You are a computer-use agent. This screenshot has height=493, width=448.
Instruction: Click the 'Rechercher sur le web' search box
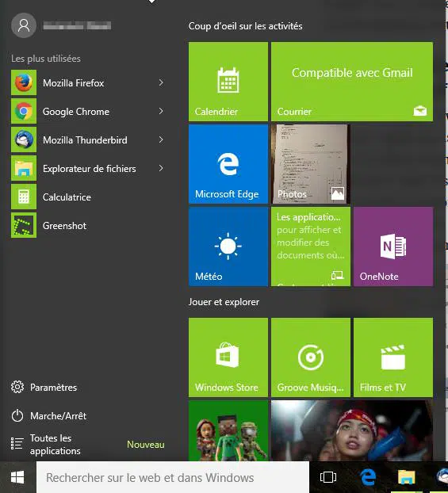coord(173,477)
